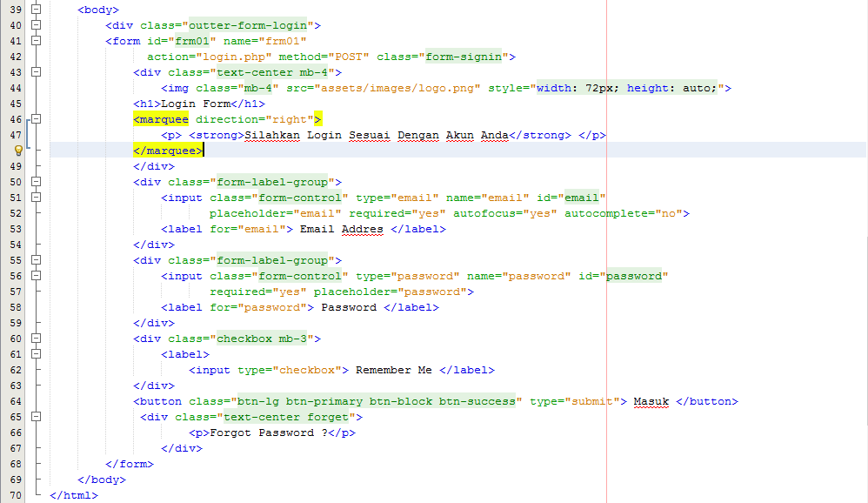This screenshot has width=868, height=503.
Task: Collapse the first form-label-group div on line 50
Action: coord(36,182)
